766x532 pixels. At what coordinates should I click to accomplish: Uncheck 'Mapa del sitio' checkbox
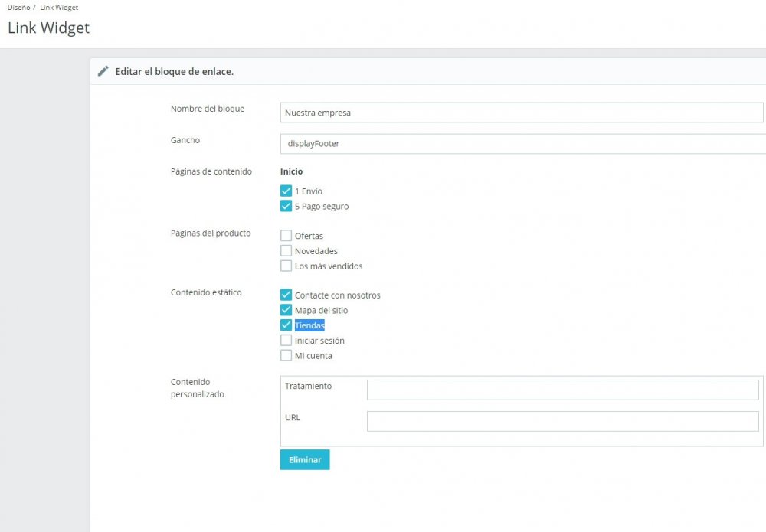[286, 311]
